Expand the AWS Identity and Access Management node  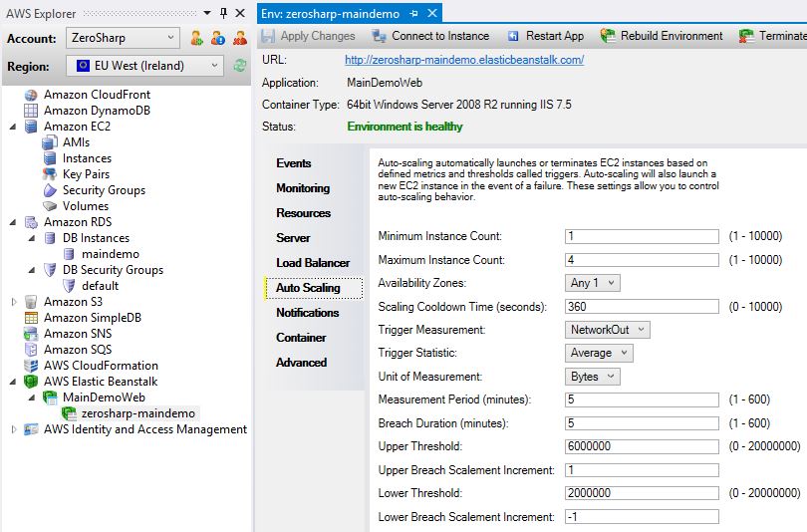tap(14, 429)
